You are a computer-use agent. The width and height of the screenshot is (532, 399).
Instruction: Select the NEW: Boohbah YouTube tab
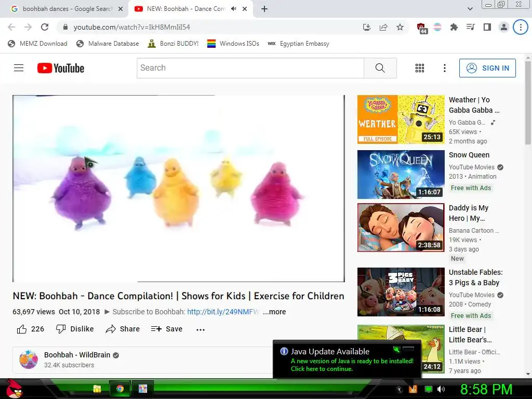coord(186,9)
